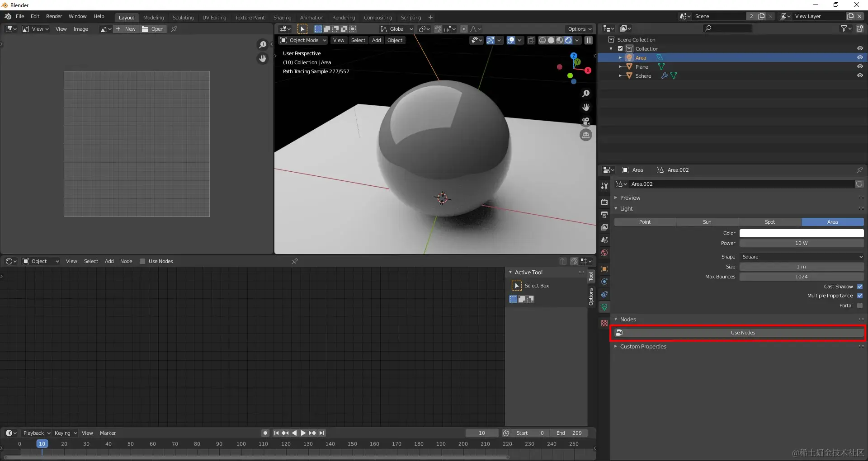Viewport: 868px width, 461px height.
Task: Open the Render menu
Action: coord(54,16)
